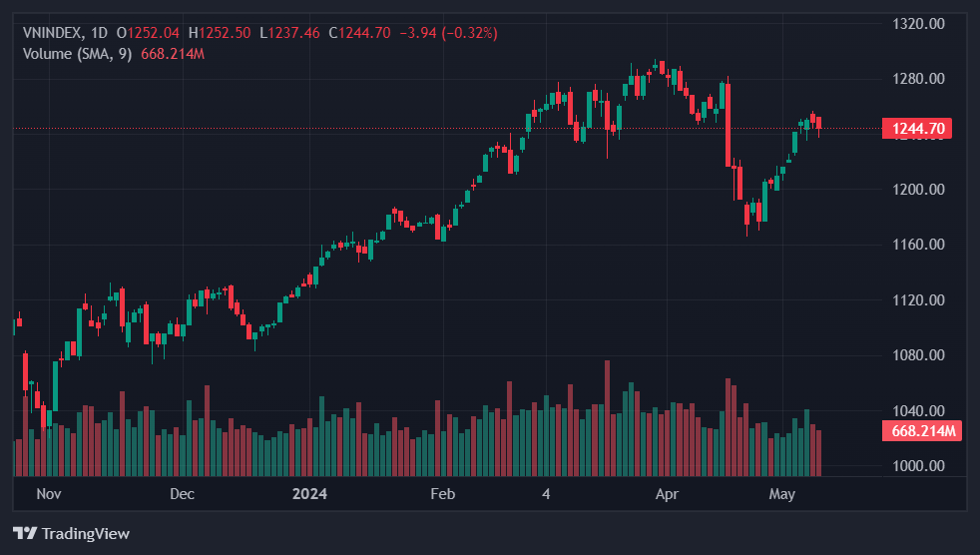Click the 1160.00 price axis label
Screen dimensions: 980x555
click(x=918, y=245)
